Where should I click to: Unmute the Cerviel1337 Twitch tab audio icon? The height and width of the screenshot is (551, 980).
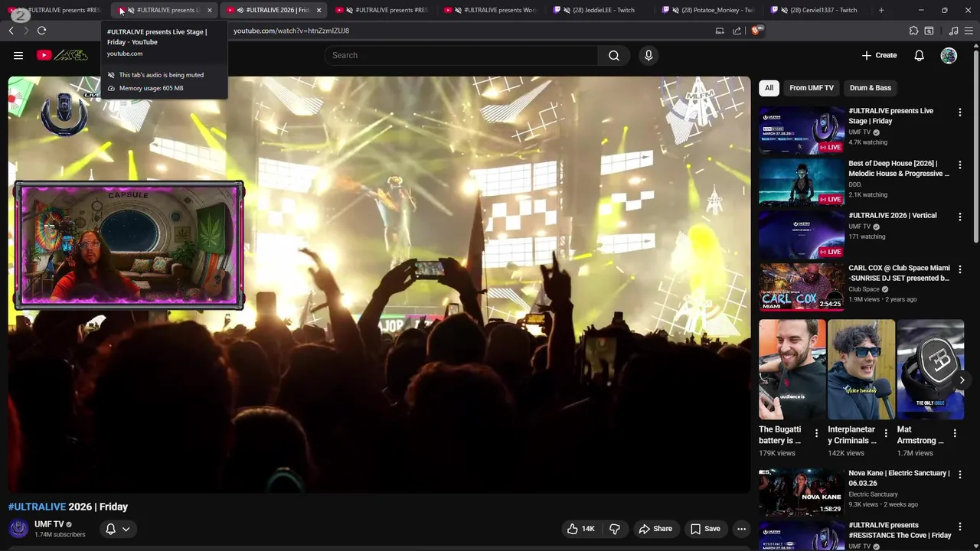(x=784, y=10)
